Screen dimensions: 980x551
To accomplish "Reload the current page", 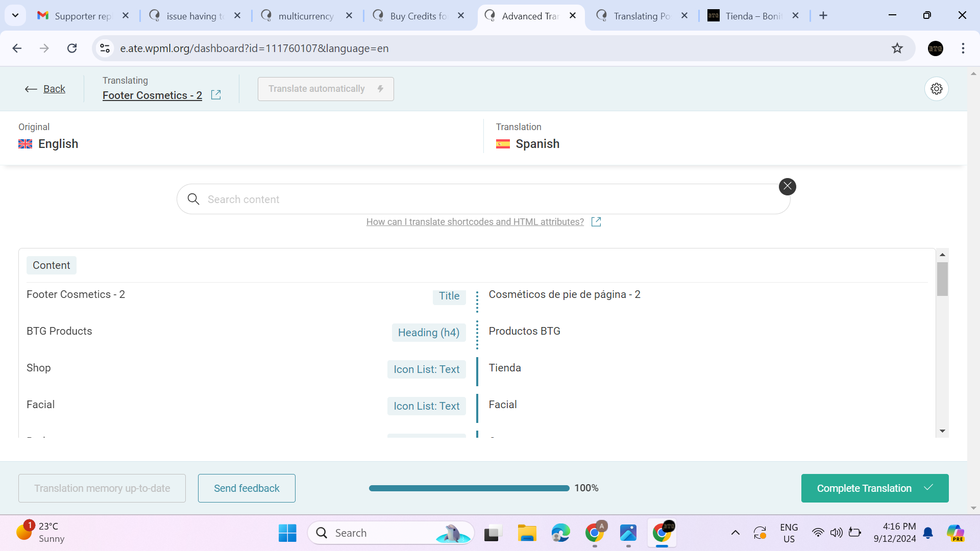I will (x=72, y=48).
